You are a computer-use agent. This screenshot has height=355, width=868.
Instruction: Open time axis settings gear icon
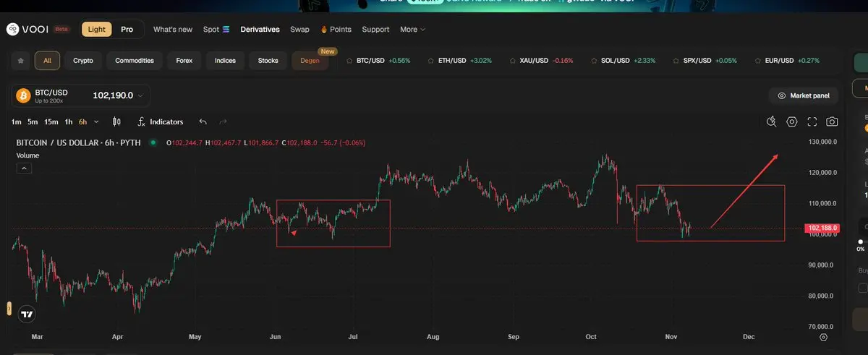(x=823, y=337)
